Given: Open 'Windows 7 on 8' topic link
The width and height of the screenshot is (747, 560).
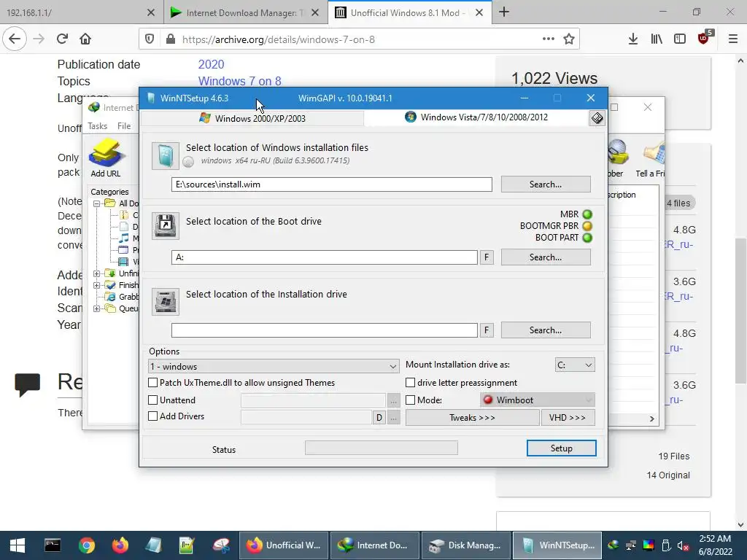Looking at the screenshot, I should 239,81.
